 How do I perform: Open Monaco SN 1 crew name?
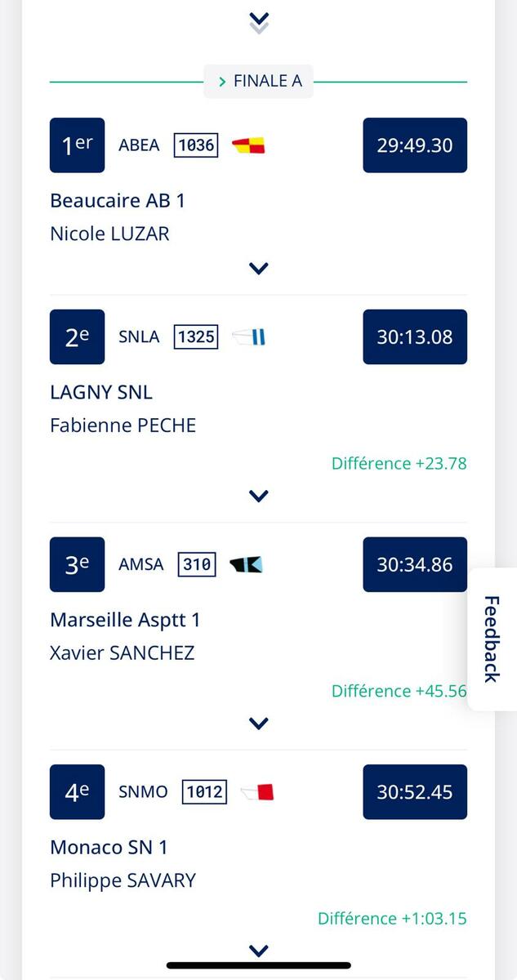coord(109,847)
